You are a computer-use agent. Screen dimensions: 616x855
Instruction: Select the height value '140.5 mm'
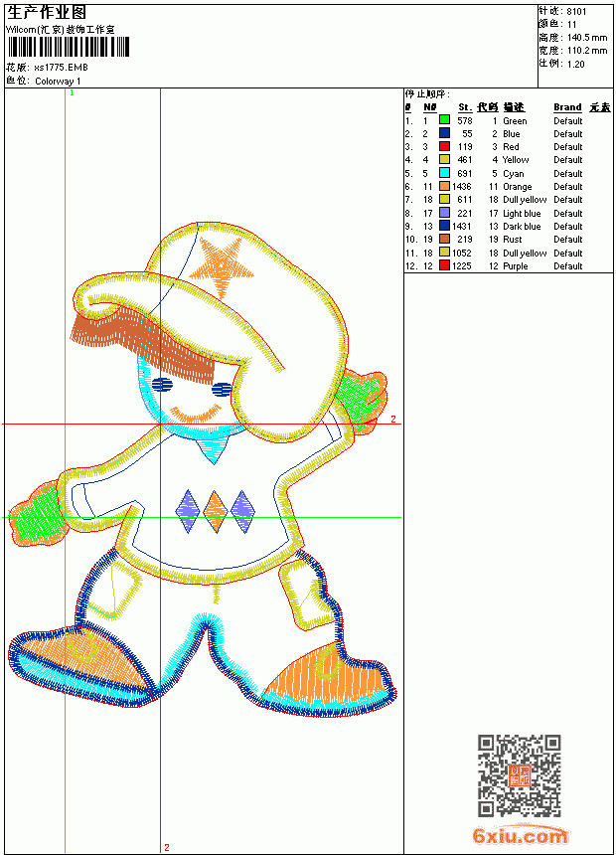pyautogui.click(x=587, y=38)
